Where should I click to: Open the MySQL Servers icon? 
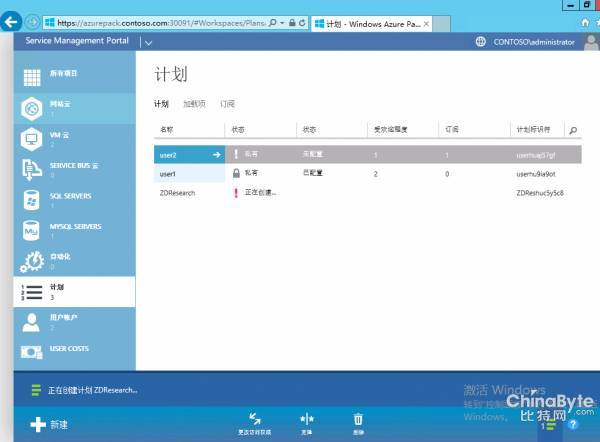31,230
